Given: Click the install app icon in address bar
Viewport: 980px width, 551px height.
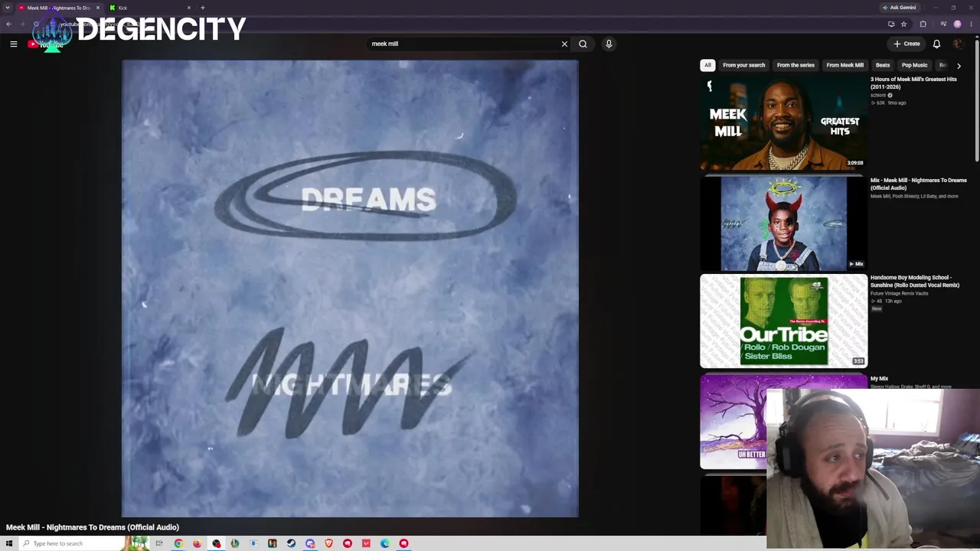Looking at the screenshot, I should (891, 24).
